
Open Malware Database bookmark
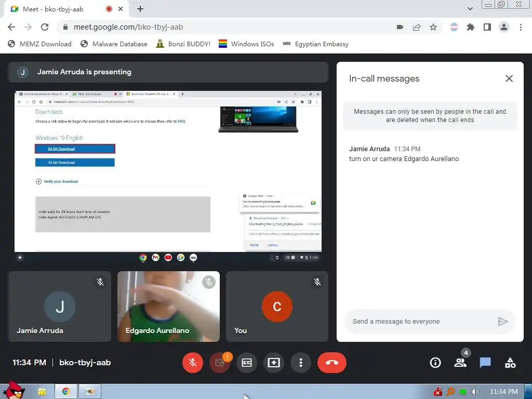coord(114,44)
